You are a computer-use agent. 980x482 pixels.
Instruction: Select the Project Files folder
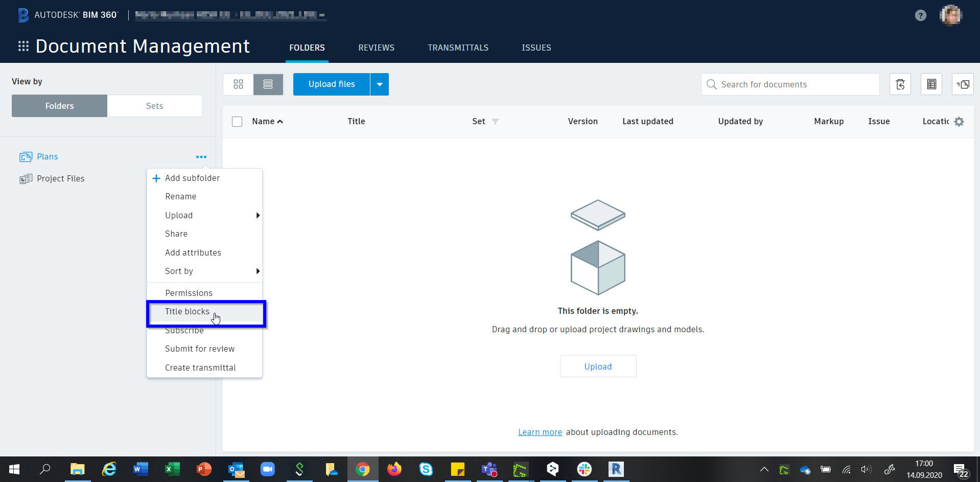[52, 179]
